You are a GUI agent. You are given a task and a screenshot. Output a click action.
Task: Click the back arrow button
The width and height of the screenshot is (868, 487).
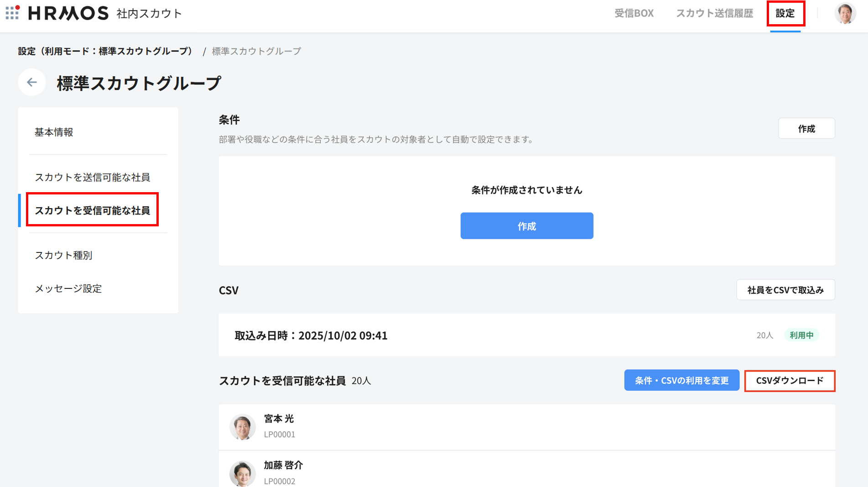[32, 83]
